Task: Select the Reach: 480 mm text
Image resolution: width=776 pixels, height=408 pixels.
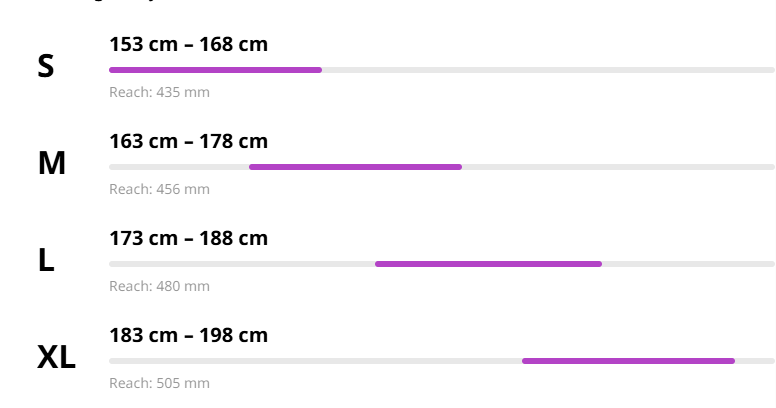Action: (159, 286)
